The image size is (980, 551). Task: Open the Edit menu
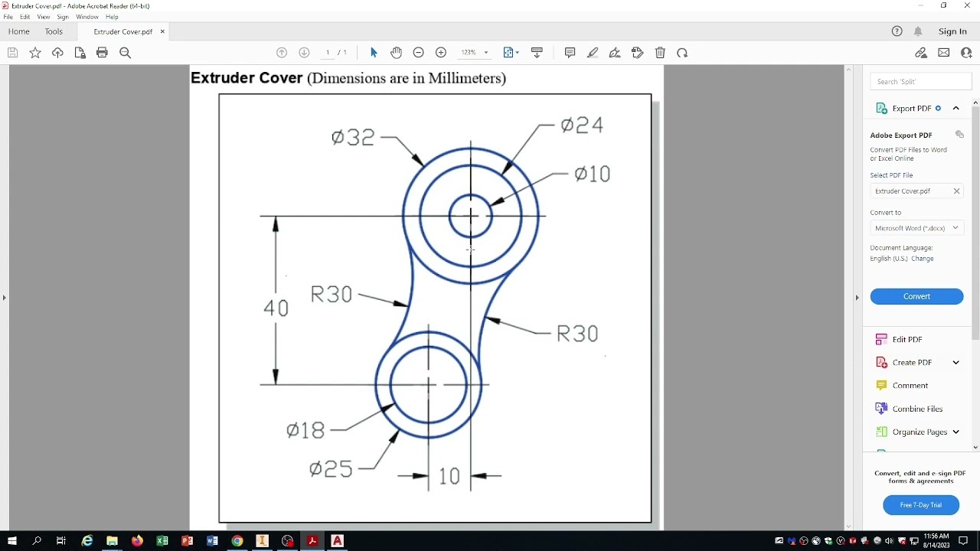pyautogui.click(x=25, y=17)
